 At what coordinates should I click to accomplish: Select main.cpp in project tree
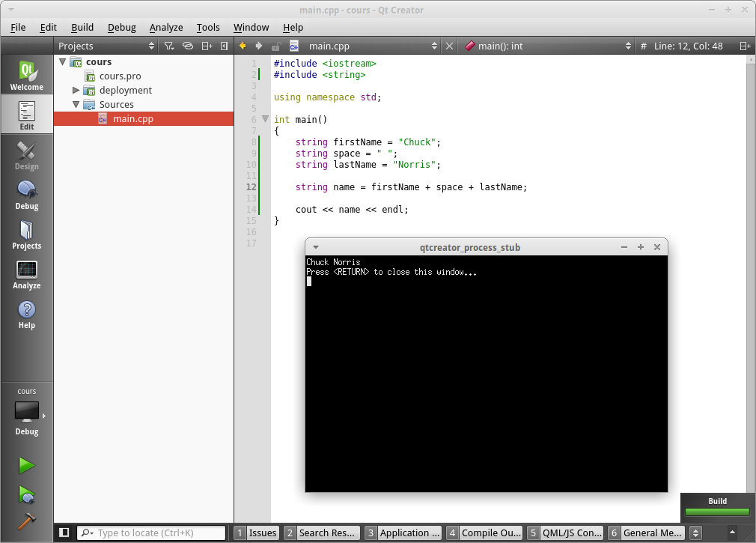144,118
